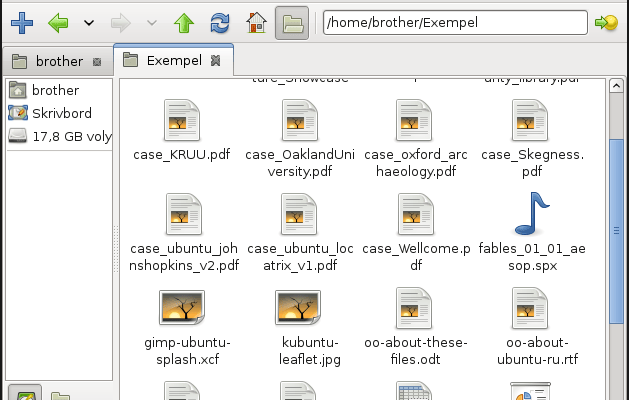Click the greyed-out forward arrow
The width and height of the screenshot is (629, 400).
(121, 23)
